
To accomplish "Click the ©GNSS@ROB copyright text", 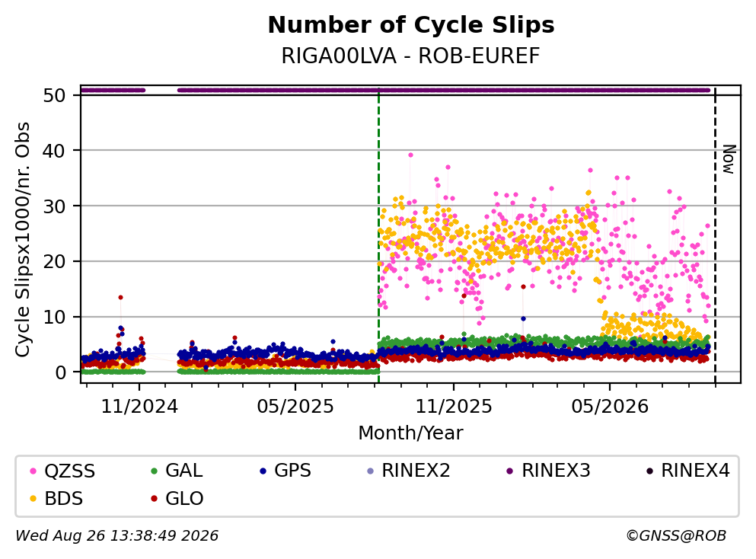I will 676,536.
